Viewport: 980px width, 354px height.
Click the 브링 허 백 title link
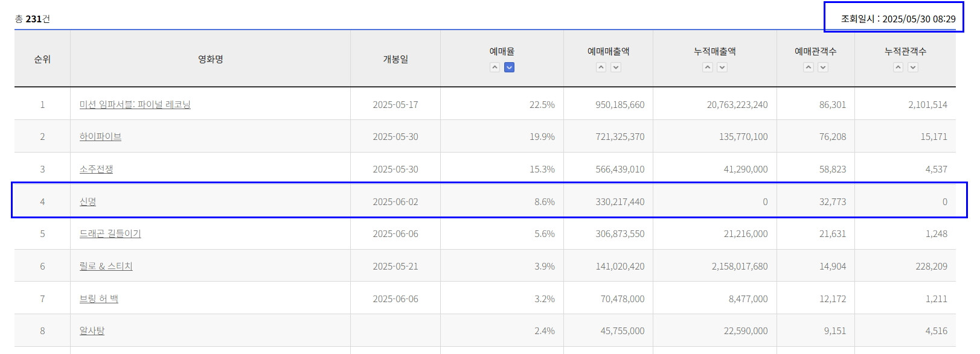tap(98, 299)
